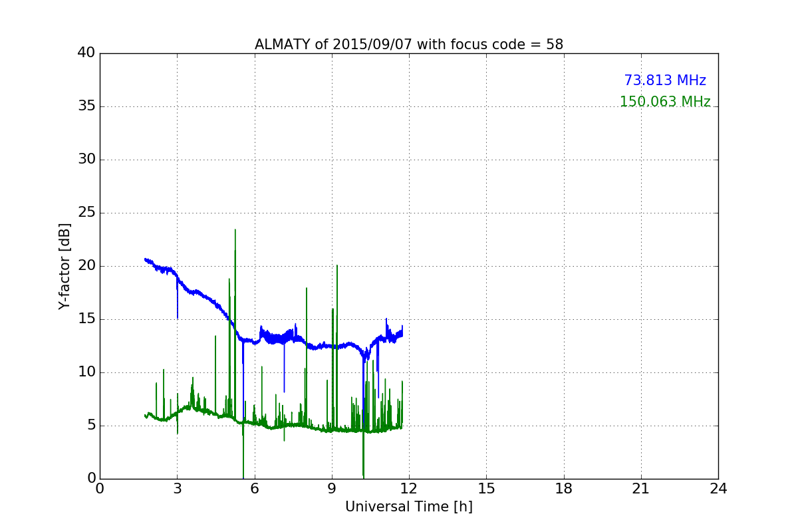Viewport: 798px width, 532px height.
Task: Click x-axis tick label '21'
Action: 641,489
